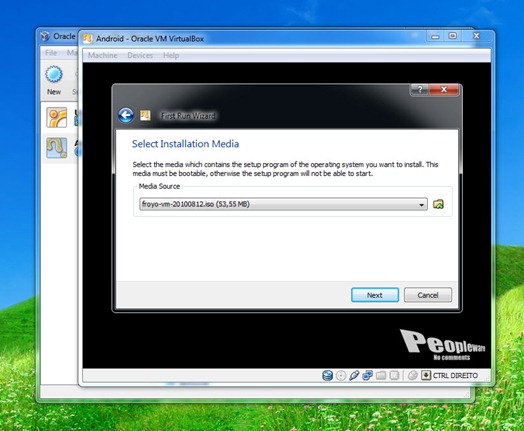Open the Devices menu
Screen dimensions: 524x431
[140, 55]
